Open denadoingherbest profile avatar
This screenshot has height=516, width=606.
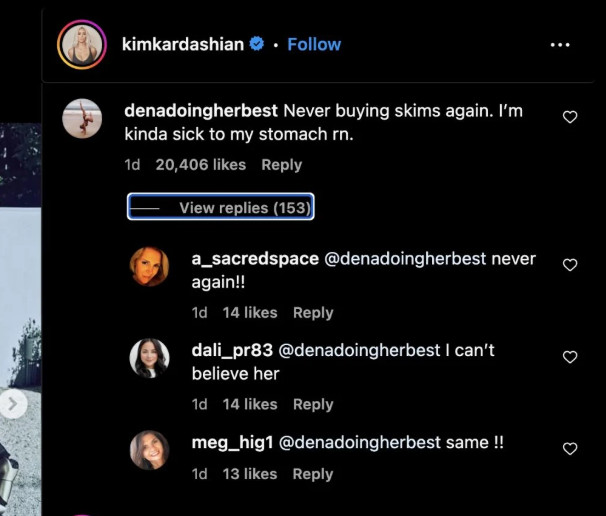point(83,120)
